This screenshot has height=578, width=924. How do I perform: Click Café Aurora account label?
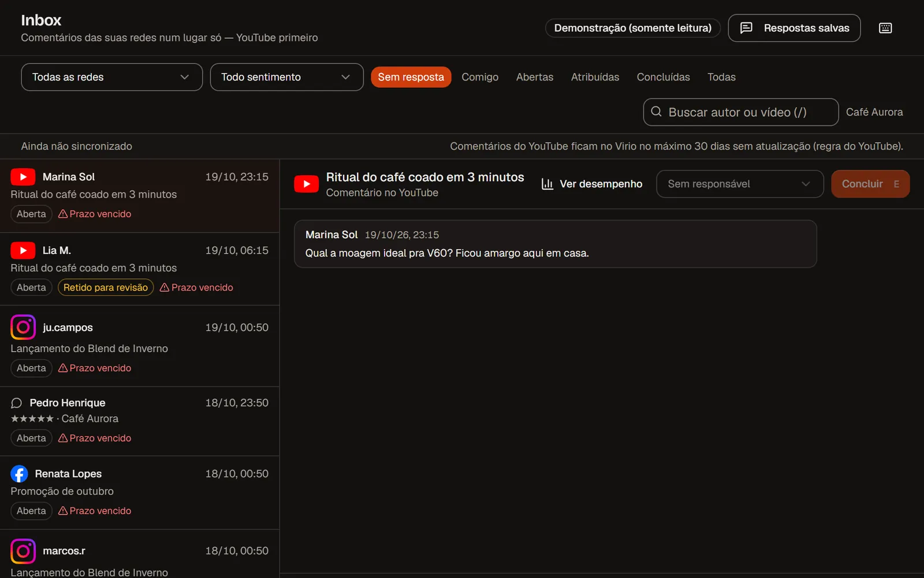[874, 112]
